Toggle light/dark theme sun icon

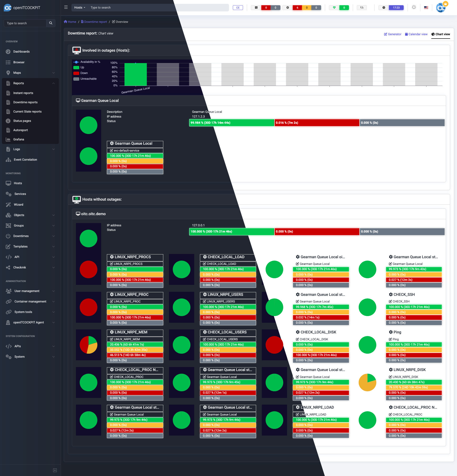[x=414, y=7]
